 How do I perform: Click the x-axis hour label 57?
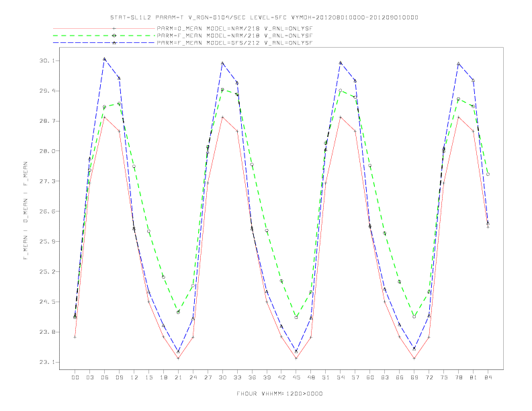point(355,377)
